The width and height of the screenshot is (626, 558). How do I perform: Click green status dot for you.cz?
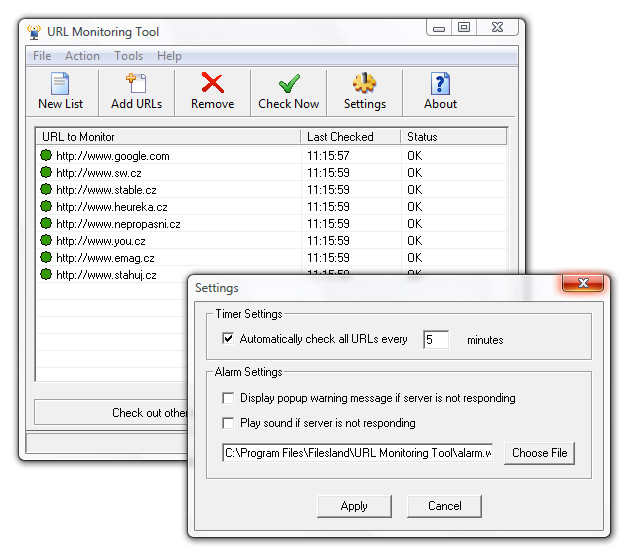46,240
